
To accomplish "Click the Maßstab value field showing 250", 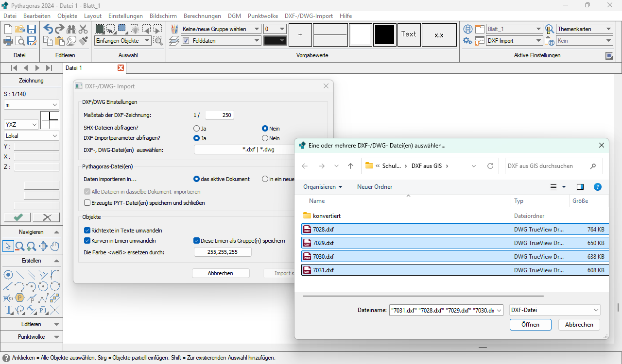I will 219,115.
